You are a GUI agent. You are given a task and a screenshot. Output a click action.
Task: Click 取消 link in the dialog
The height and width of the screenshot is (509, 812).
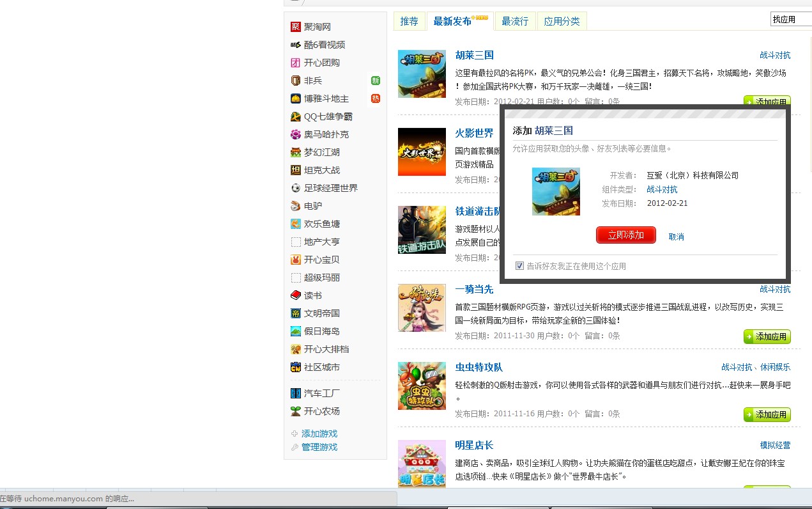(x=676, y=237)
